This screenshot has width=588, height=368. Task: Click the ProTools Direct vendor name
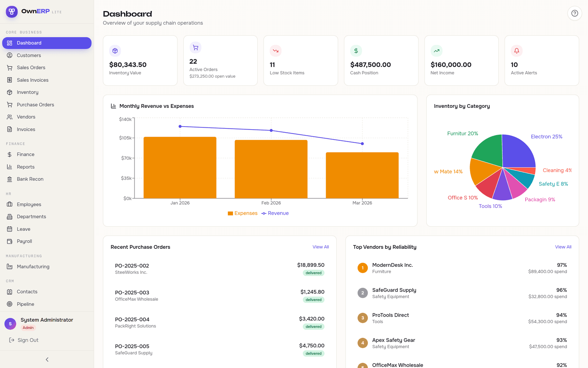coord(390,315)
